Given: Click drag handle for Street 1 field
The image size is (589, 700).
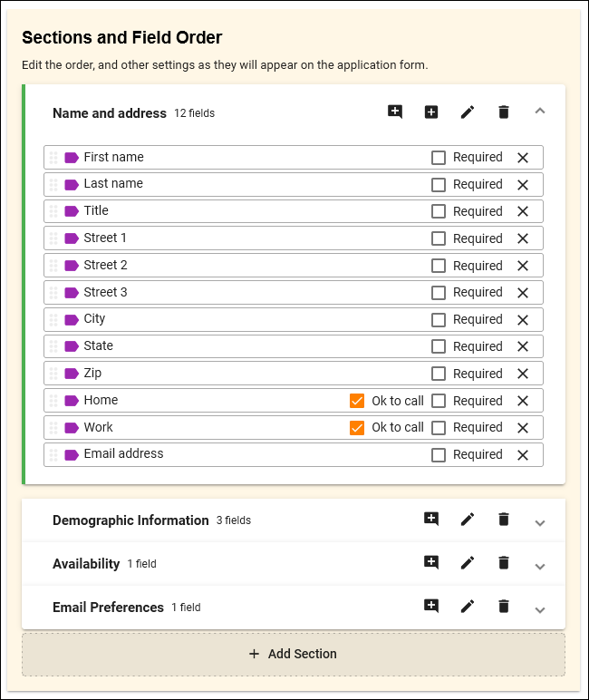Looking at the screenshot, I should click(x=53, y=238).
